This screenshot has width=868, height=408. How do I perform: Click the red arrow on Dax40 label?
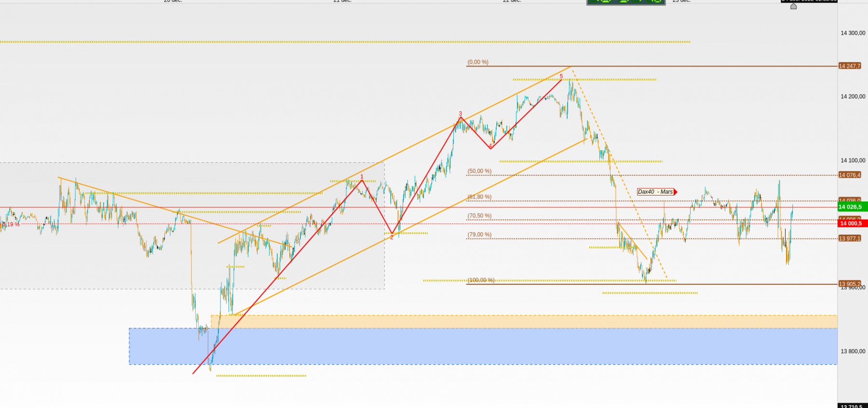tap(676, 192)
